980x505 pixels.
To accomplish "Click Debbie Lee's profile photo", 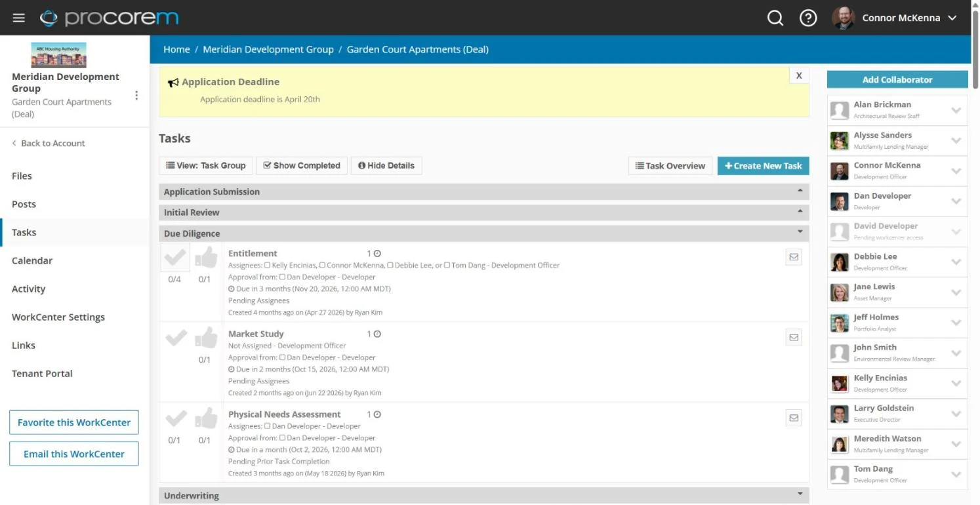I will pyautogui.click(x=839, y=262).
